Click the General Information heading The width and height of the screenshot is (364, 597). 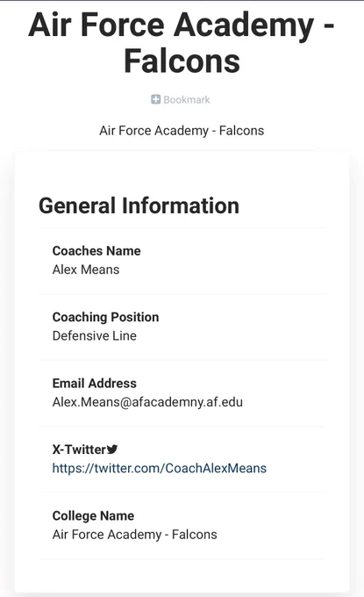139,205
